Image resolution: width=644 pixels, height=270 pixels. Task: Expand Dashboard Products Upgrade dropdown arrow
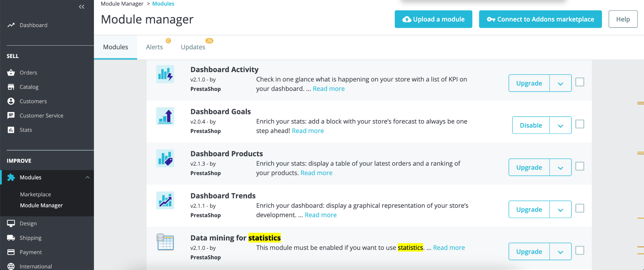tap(560, 167)
